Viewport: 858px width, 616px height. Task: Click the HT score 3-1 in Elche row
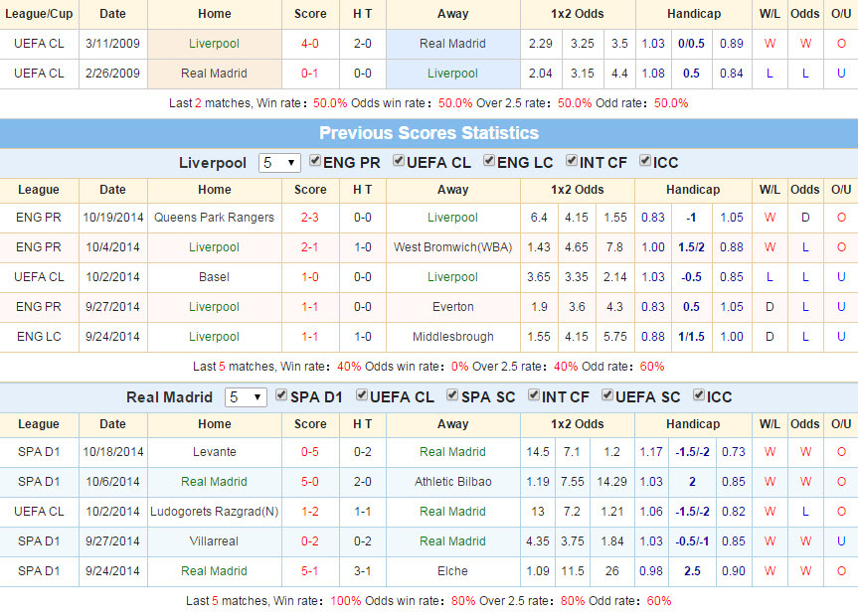[362, 571]
